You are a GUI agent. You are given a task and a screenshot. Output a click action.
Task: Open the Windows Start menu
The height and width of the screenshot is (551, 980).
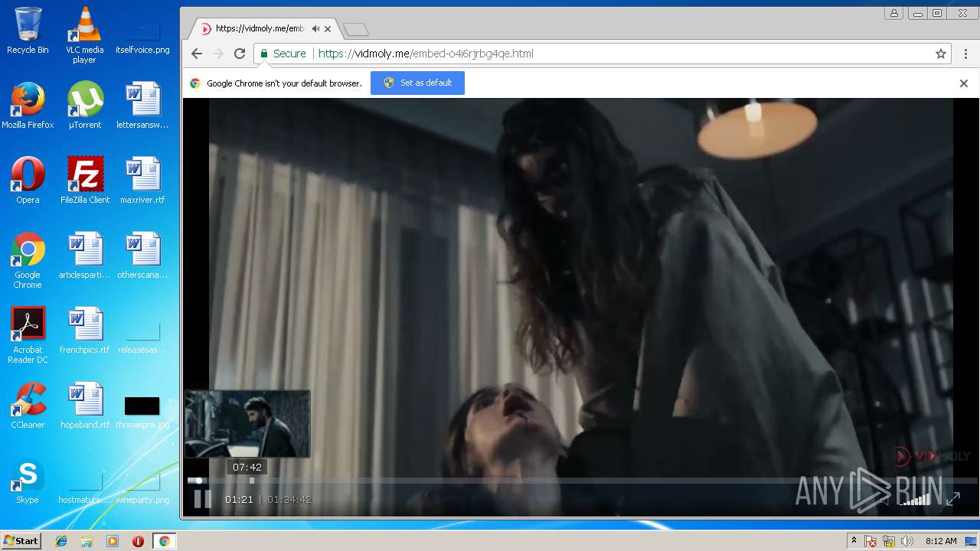[21, 541]
